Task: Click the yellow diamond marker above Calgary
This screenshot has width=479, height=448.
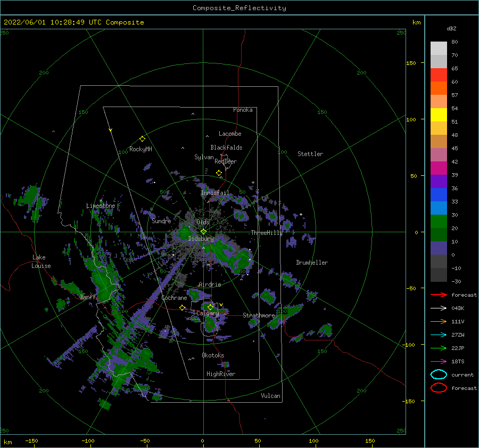Action: pos(210,307)
